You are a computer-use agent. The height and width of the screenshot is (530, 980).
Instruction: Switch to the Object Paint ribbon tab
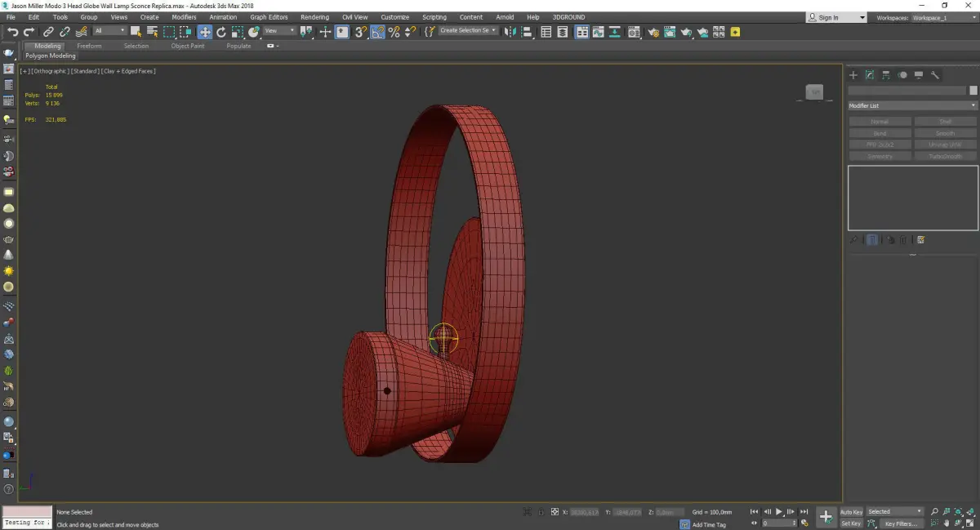click(x=188, y=46)
